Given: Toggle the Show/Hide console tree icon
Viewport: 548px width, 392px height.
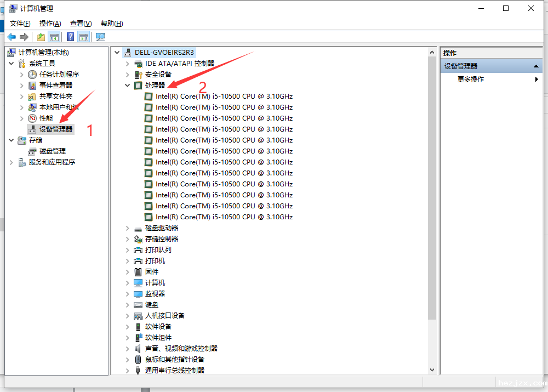Looking at the screenshot, I should click(x=54, y=37).
